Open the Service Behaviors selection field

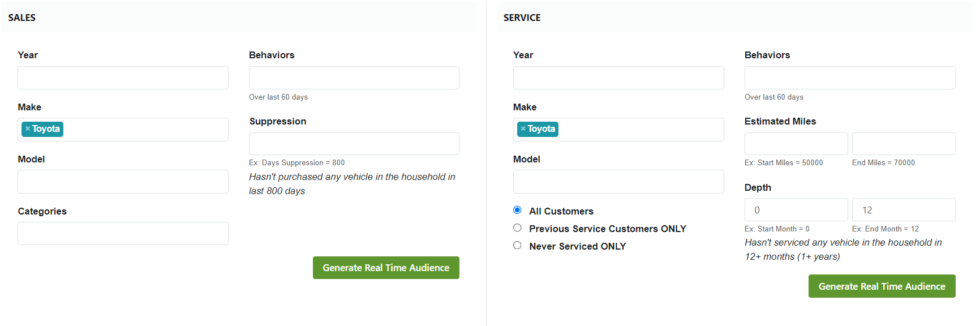(849, 78)
